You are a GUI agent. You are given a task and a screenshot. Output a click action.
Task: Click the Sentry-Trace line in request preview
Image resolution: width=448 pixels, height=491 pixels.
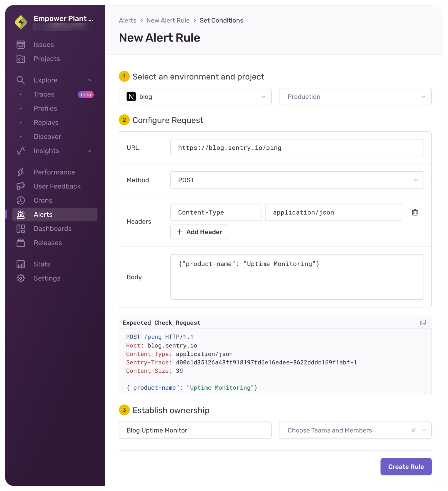point(241,363)
